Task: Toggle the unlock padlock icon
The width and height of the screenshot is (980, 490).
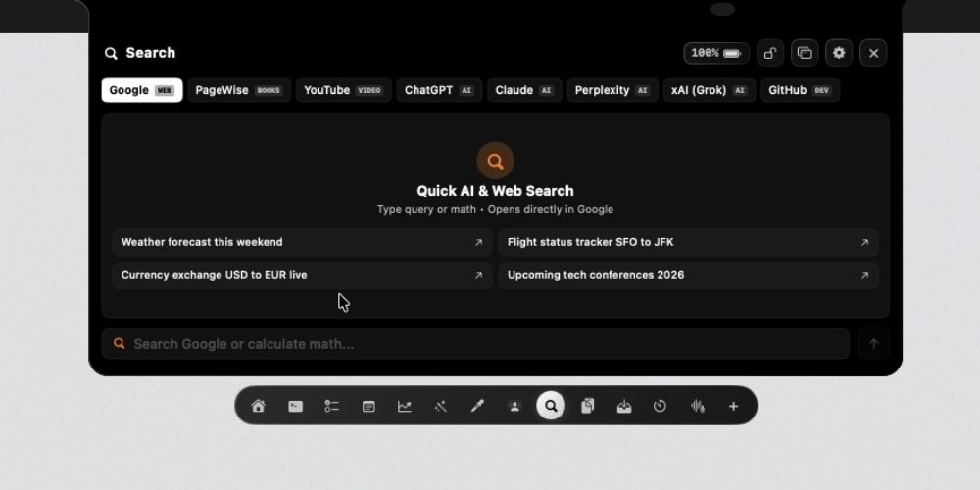Action: [x=770, y=53]
